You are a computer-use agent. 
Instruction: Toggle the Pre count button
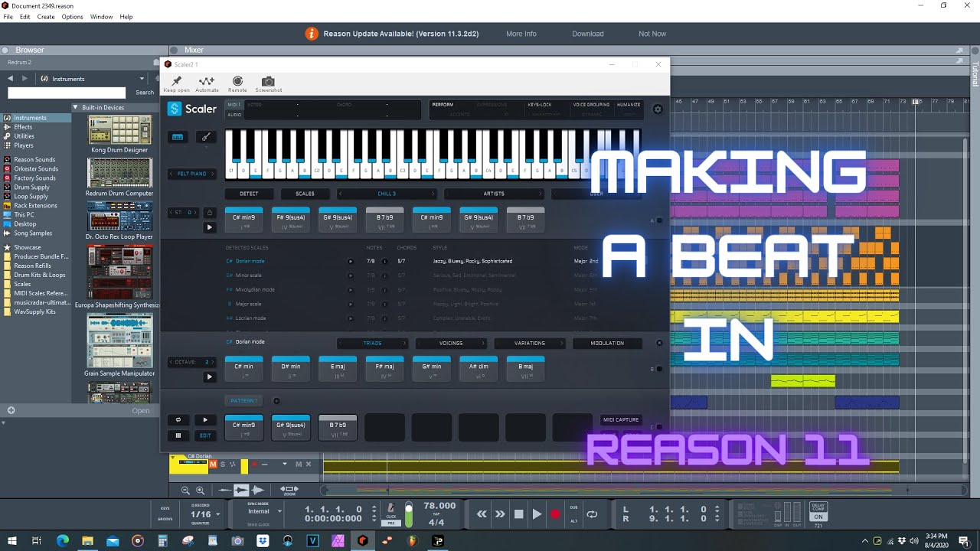coord(391,523)
